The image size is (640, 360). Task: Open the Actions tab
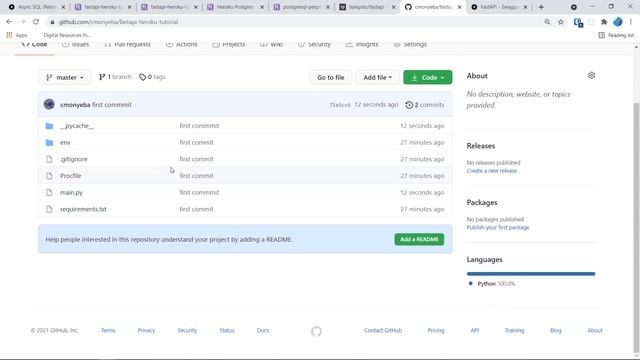[182, 44]
